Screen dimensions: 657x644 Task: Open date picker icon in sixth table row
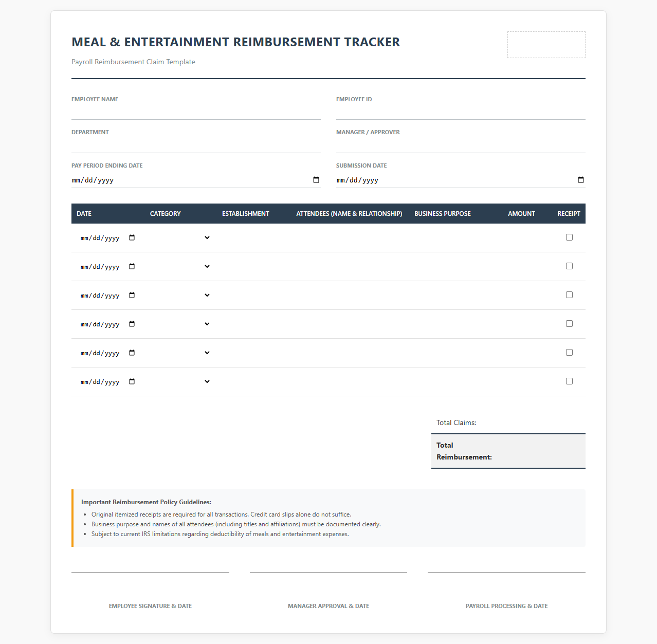point(132,381)
